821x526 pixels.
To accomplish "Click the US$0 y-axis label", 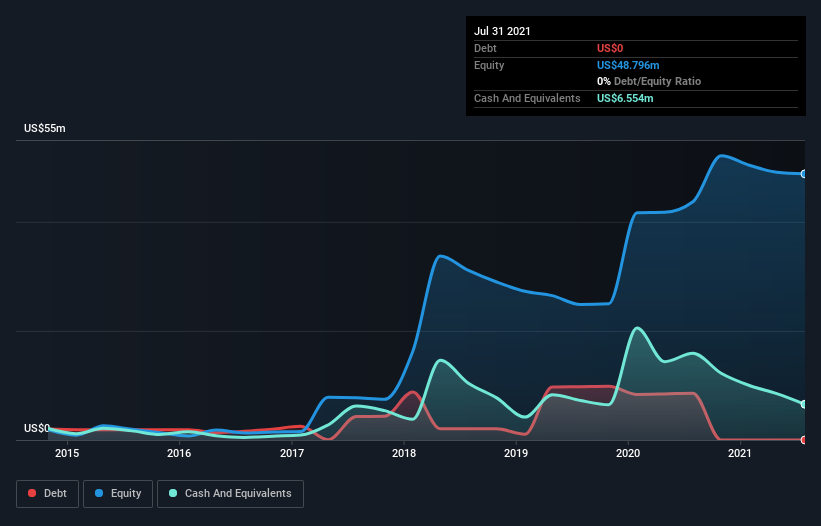I will (x=37, y=428).
